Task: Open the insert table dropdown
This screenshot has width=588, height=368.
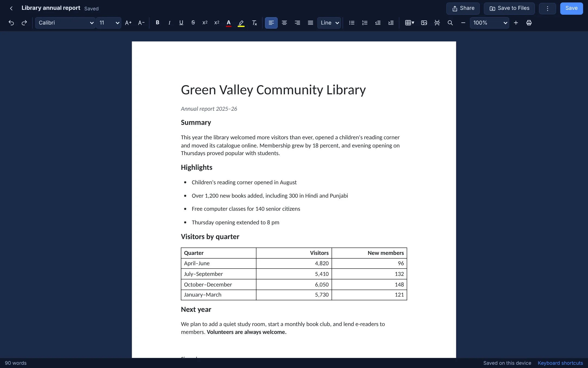Action: point(409,23)
